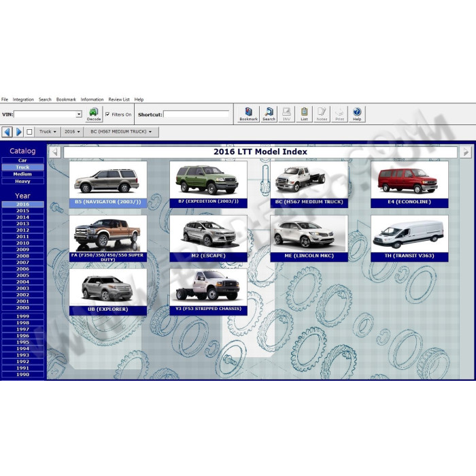This screenshot has width=476, height=476.
Task: Open the E4 Econoline van thumbnail
Action: tap(409, 184)
